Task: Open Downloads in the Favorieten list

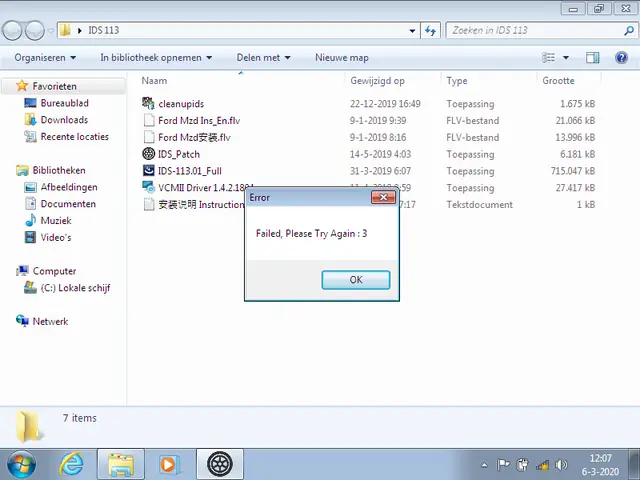Action: (64, 120)
